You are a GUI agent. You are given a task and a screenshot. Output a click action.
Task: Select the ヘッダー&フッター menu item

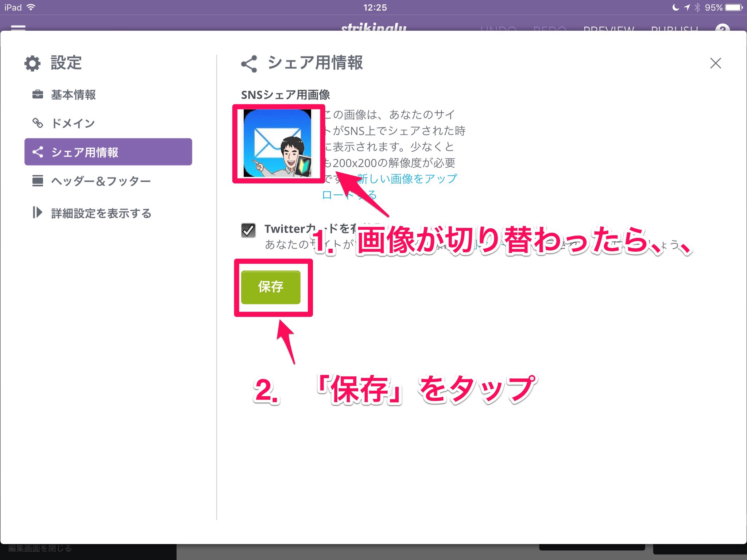click(x=101, y=181)
